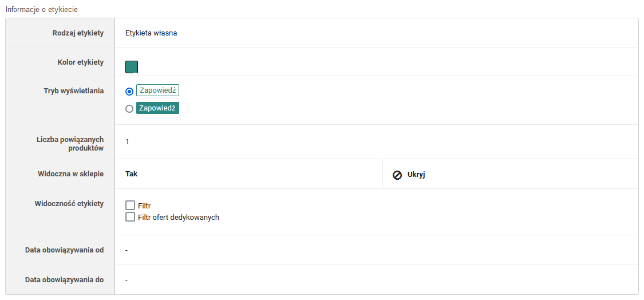Select the filled Zapowiedź display mode radio
The image size is (644, 300).
click(129, 109)
